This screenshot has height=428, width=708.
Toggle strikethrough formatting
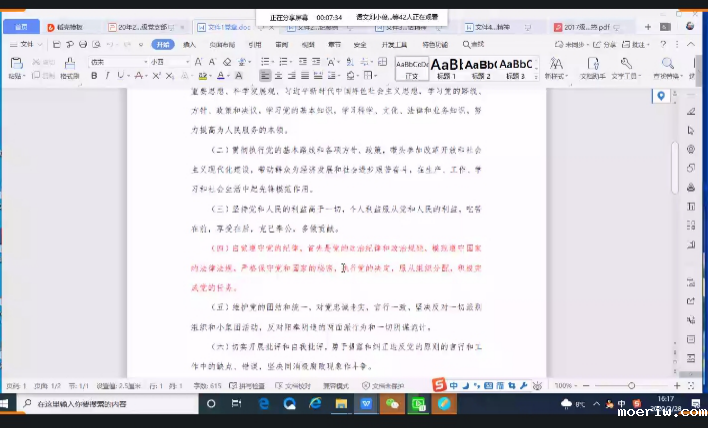pos(138,75)
